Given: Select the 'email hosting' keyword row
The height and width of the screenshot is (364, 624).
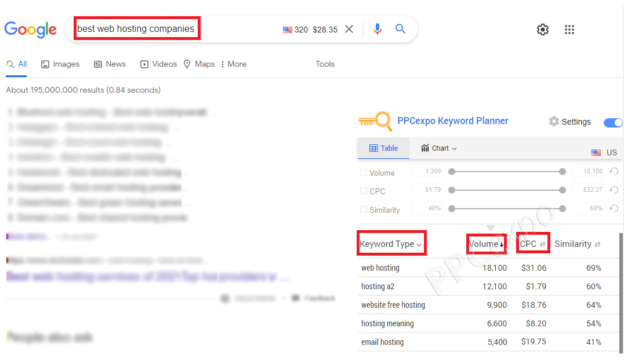Looking at the screenshot, I should pos(489,342).
